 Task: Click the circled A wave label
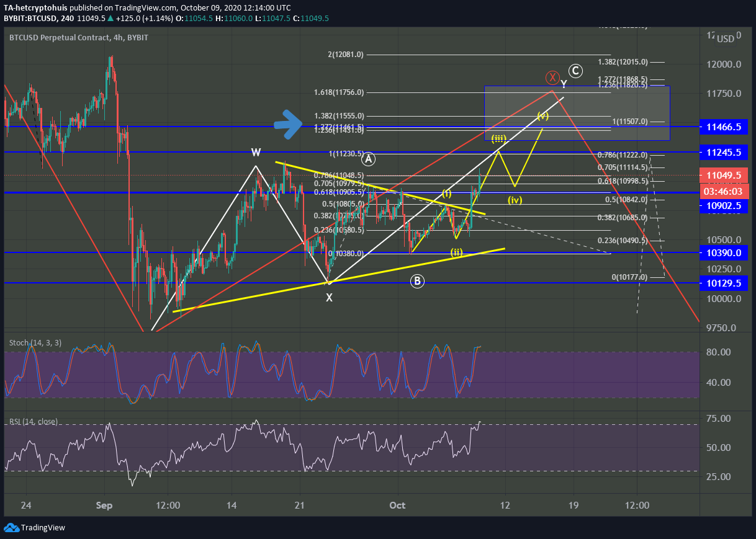coord(369,159)
